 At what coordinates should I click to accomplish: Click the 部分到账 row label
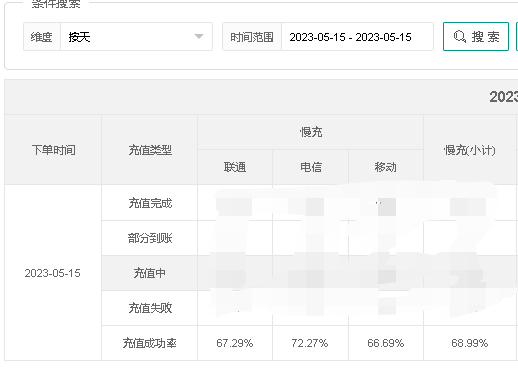(150, 238)
